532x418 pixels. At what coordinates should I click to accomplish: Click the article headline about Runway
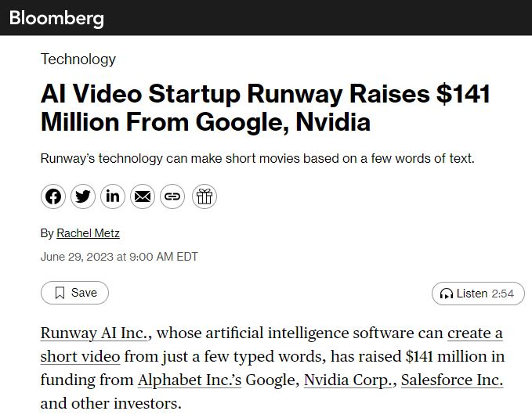point(265,108)
